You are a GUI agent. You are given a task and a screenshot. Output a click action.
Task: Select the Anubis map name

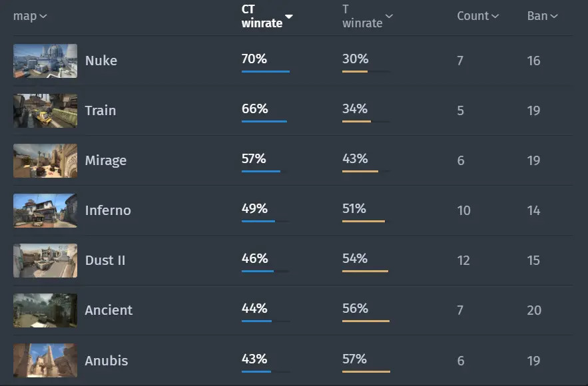point(107,361)
